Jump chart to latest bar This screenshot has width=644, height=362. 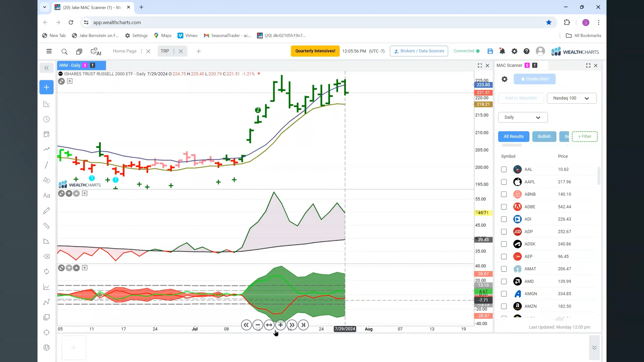(303, 325)
